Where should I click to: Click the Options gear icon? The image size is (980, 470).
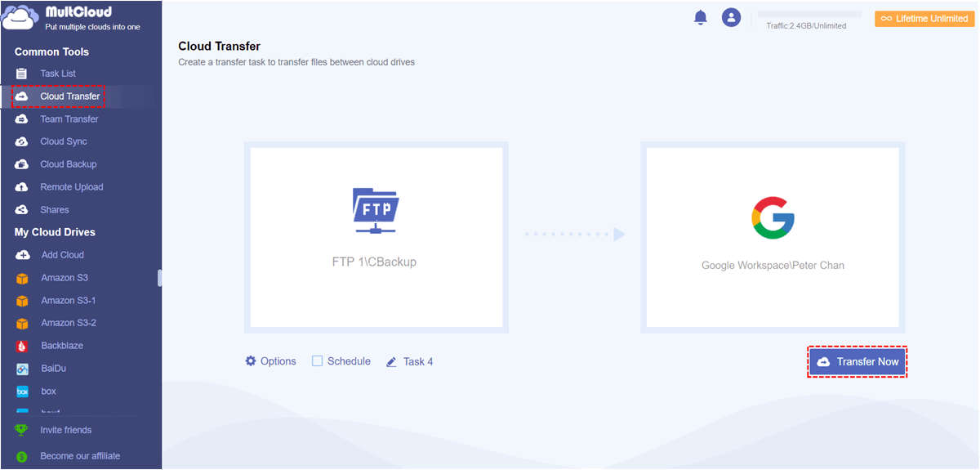[x=251, y=361]
